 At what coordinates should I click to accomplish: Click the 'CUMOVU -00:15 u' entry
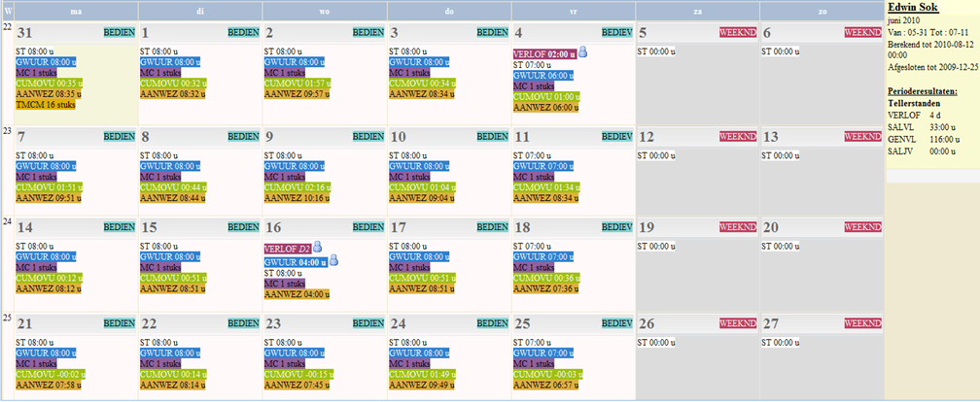click(x=298, y=374)
